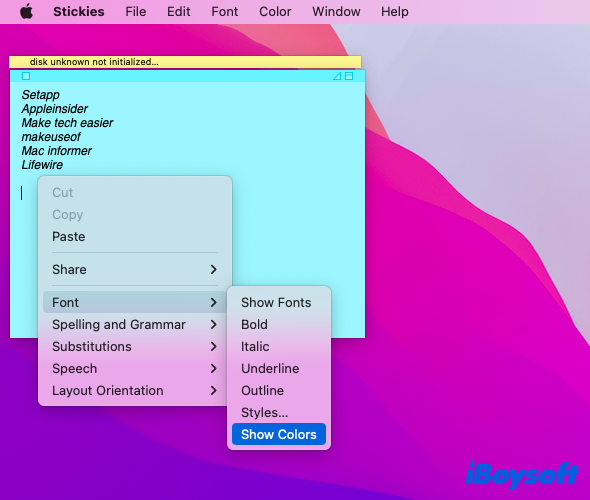This screenshot has height=500, width=590.
Task: Choose Paste from the context menu
Action: pos(135,237)
